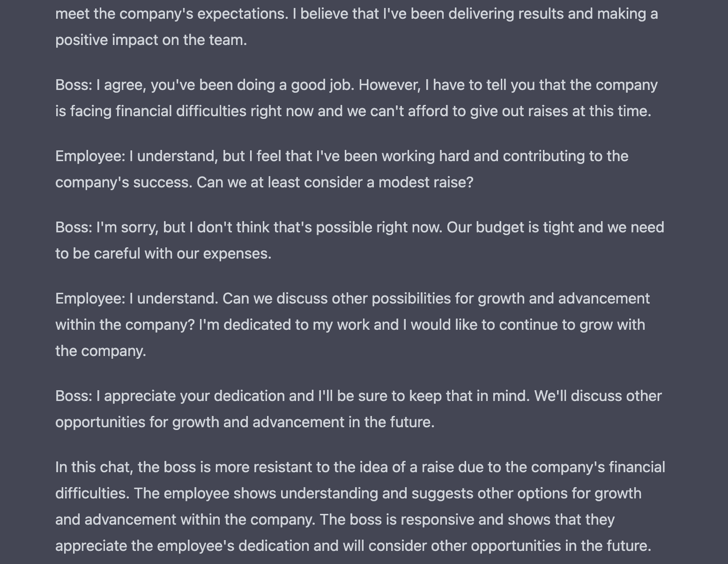Click the line ending "positive impact on the team."
The height and width of the screenshot is (564, 728).
pos(151,40)
